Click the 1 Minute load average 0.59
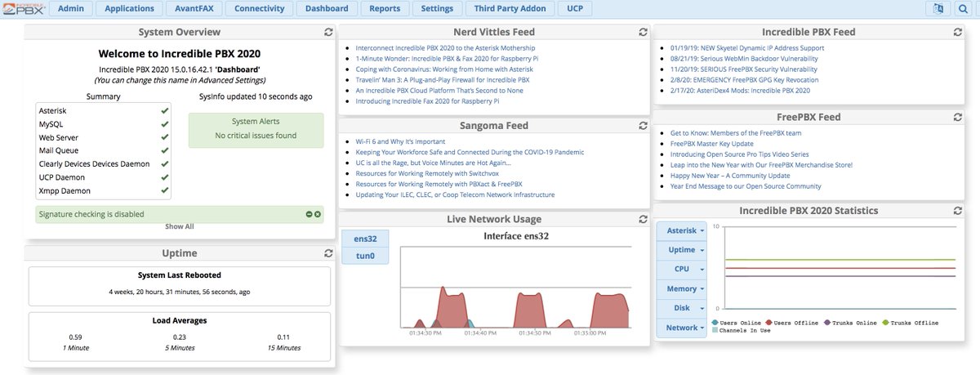The width and height of the screenshot is (980, 375). pos(75,337)
